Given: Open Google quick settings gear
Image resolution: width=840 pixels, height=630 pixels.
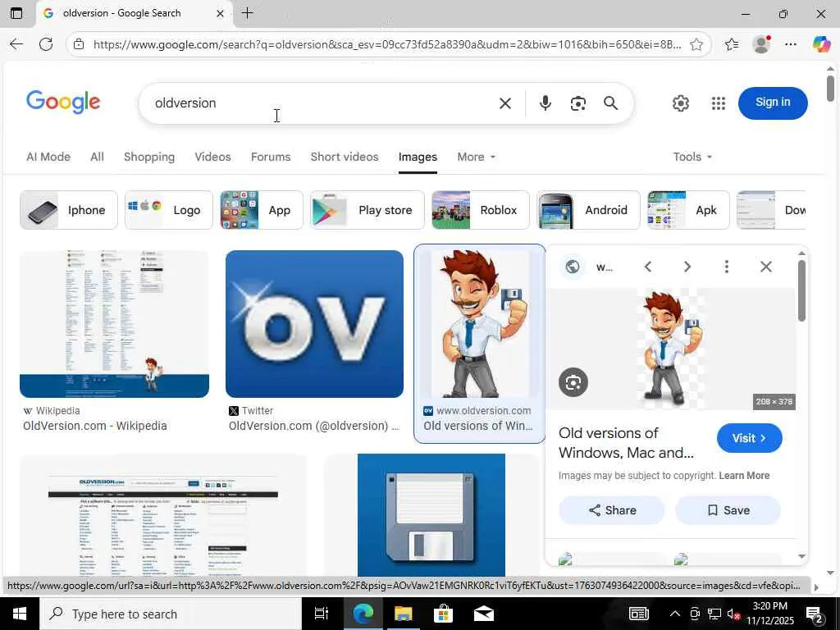Looking at the screenshot, I should [680, 103].
